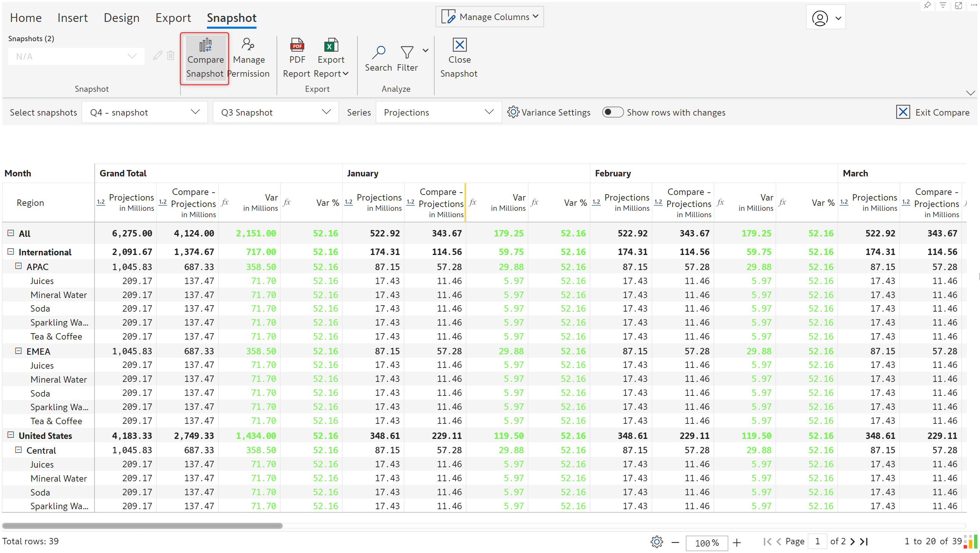The image size is (980, 553).
Task: Click the Compare Snapshot icon
Action: pos(205,46)
